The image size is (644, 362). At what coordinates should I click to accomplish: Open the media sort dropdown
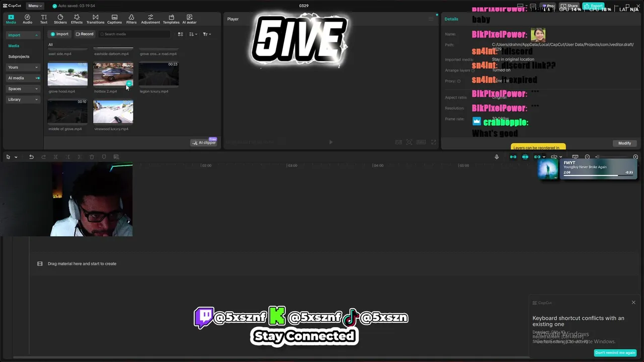pyautogui.click(x=193, y=34)
